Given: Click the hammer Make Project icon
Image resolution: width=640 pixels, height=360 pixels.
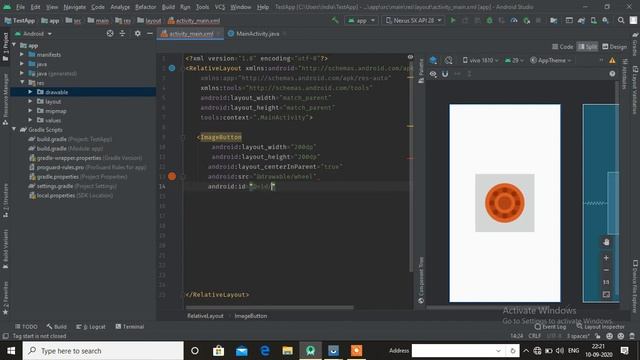Looking at the screenshot, I should (x=335, y=20).
